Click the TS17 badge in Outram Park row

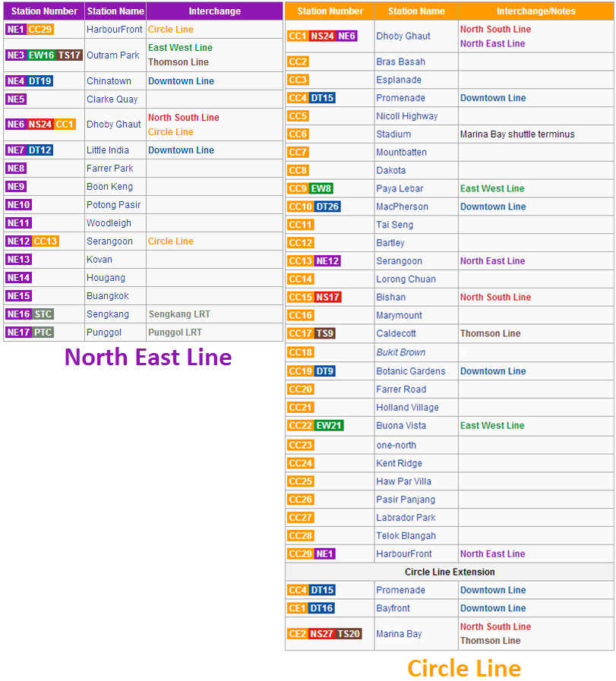(x=70, y=55)
